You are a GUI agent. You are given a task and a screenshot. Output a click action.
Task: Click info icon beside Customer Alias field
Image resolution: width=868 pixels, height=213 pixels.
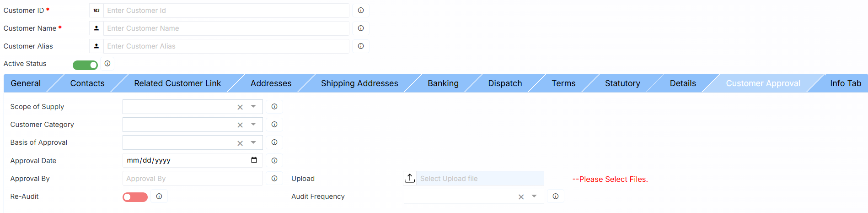pyautogui.click(x=361, y=46)
